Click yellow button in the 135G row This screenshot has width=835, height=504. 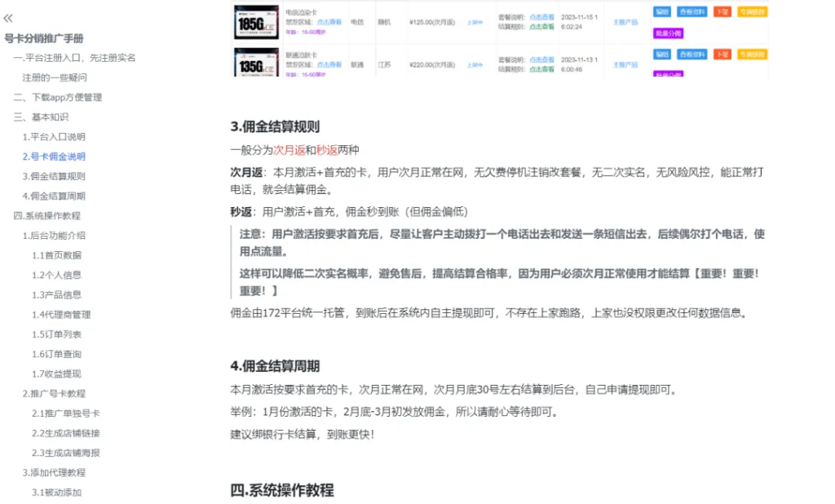752,55
